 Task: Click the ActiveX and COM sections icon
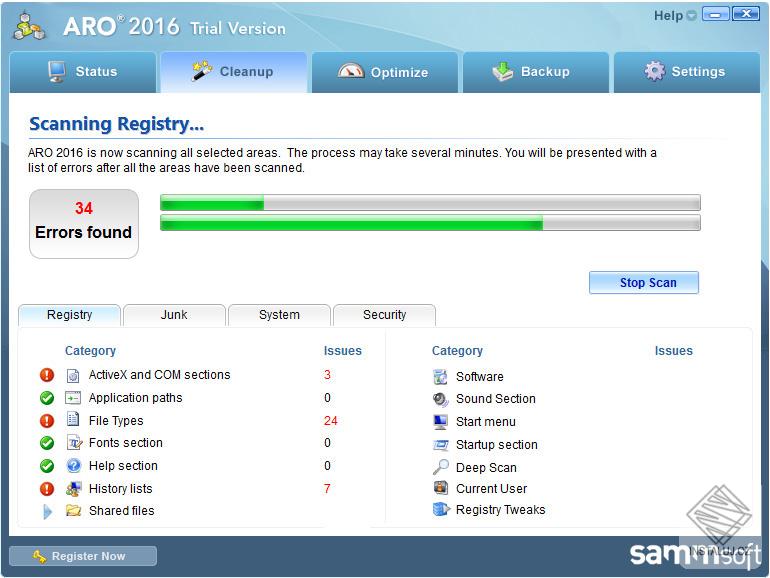pyautogui.click(x=73, y=376)
